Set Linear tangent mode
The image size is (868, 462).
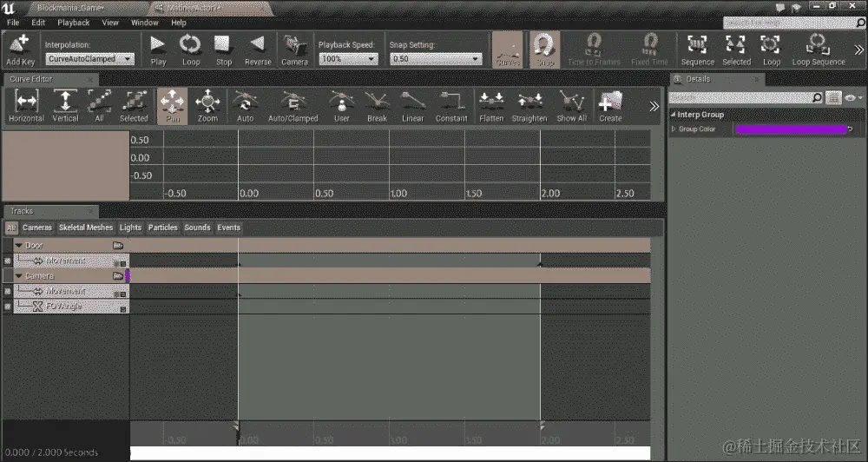(412, 106)
